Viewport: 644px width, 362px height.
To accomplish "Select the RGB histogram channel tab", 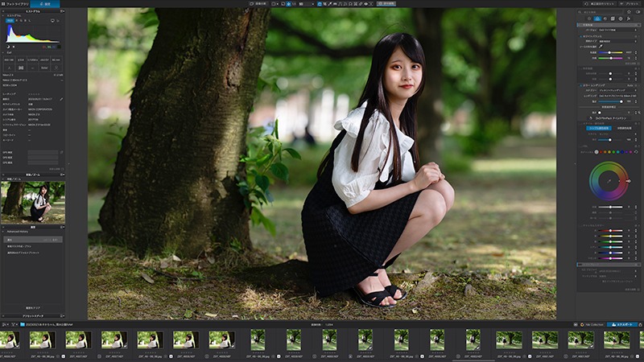I will pyautogui.click(x=10, y=21).
